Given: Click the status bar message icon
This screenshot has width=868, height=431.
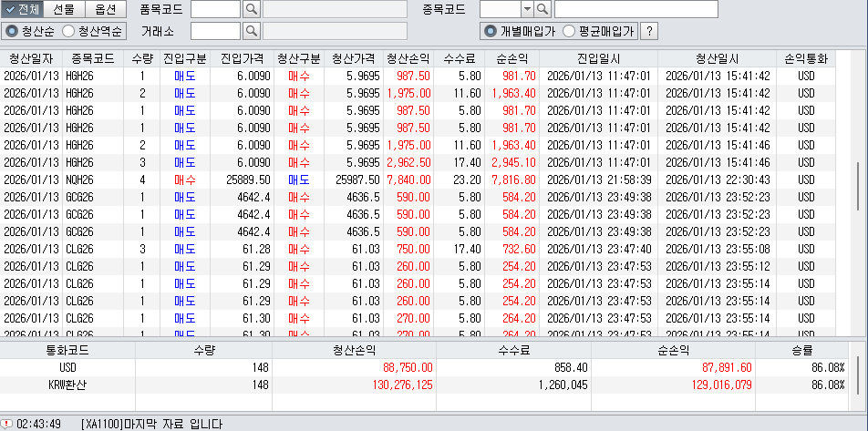Looking at the screenshot, I should click(7, 425).
